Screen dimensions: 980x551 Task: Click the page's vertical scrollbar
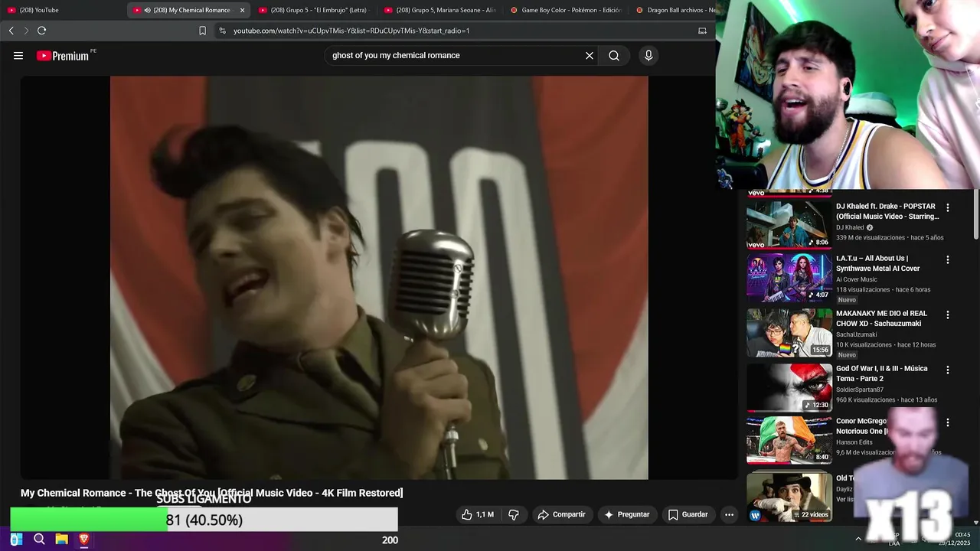[975, 214]
